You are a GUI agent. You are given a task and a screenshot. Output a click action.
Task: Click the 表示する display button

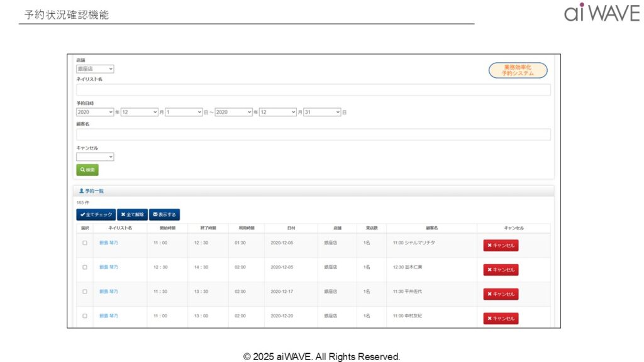click(164, 214)
